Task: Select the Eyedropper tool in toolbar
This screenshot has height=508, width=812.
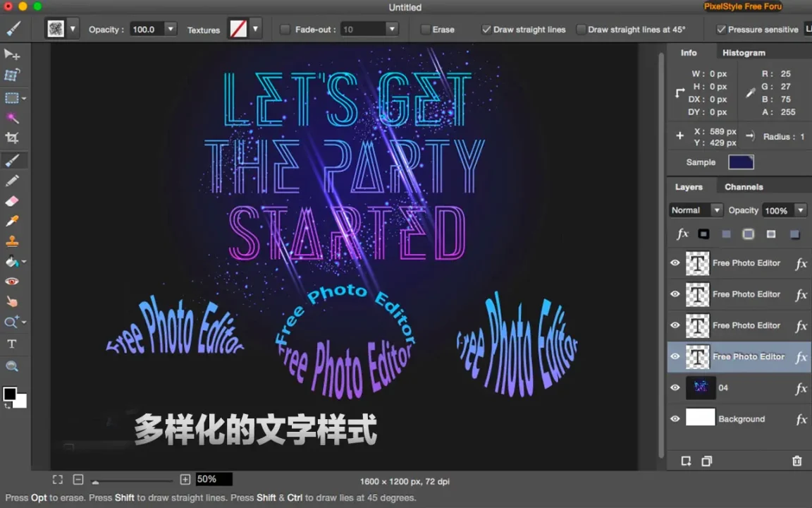Action: [x=12, y=222]
